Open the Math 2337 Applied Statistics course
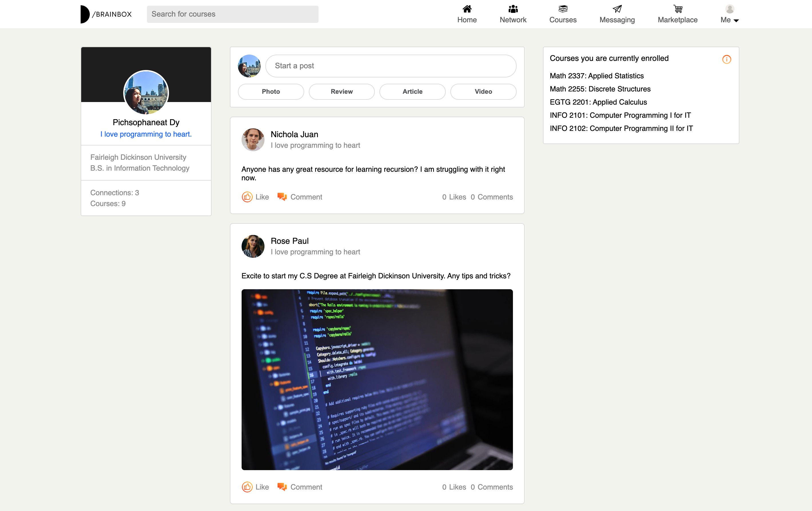Viewport: 812px width, 511px height. click(596, 76)
